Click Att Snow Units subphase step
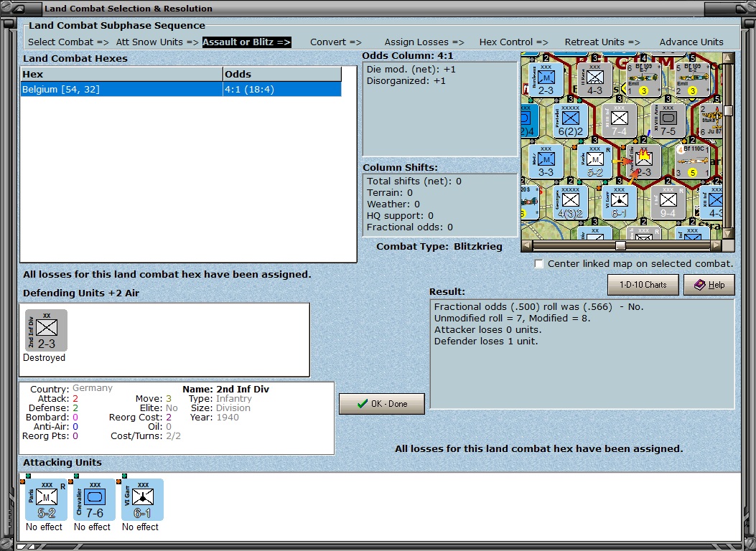Image resolution: width=756 pixels, height=551 pixels. tap(157, 42)
